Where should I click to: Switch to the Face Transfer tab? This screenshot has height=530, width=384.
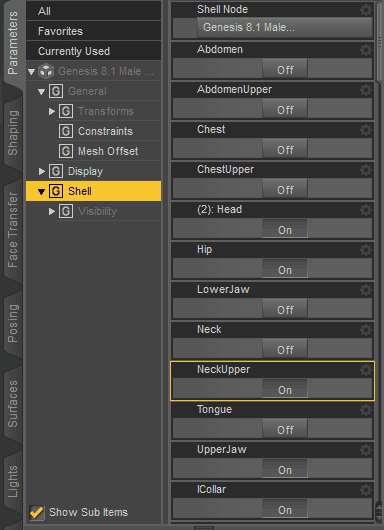coord(13,230)
